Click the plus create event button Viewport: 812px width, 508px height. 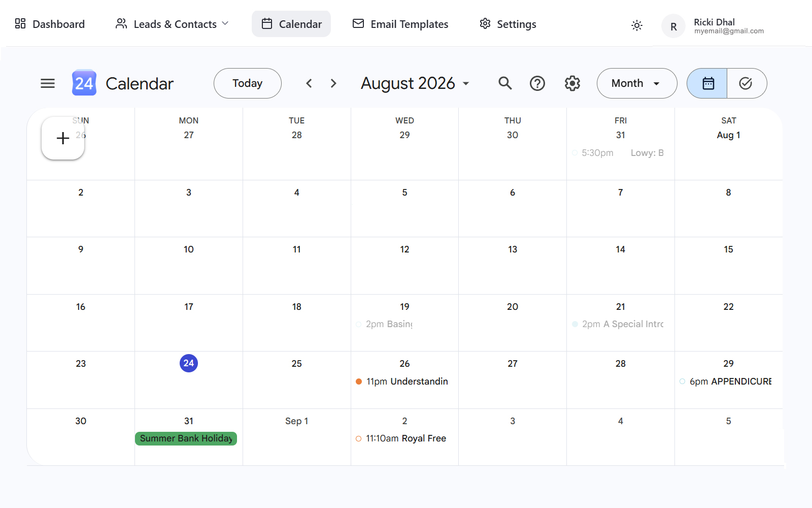coord(63,138)
